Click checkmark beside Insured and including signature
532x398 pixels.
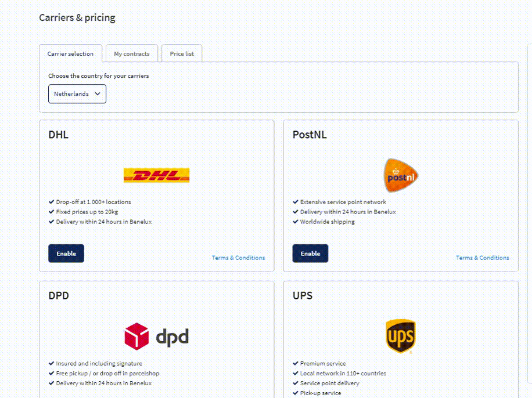point(52,363)
